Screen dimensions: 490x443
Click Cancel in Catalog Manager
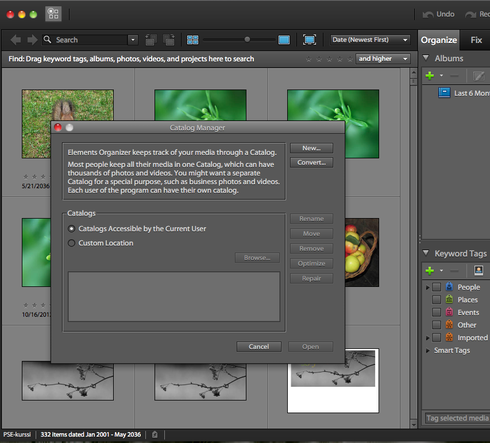[x=259, y=347]
